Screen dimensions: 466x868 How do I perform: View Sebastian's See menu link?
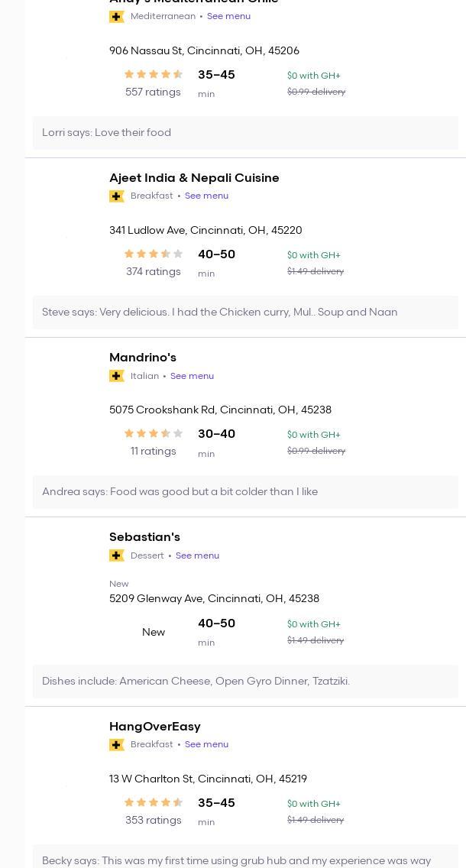tap(197, 555)
